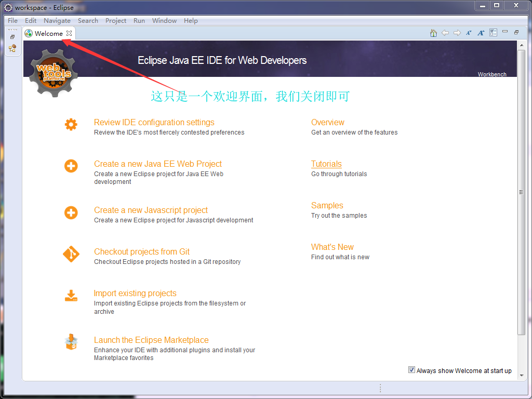Viewport: 532px width, 399px height.
Task: Maximize the Eclipse window
Action: point(497,5)
